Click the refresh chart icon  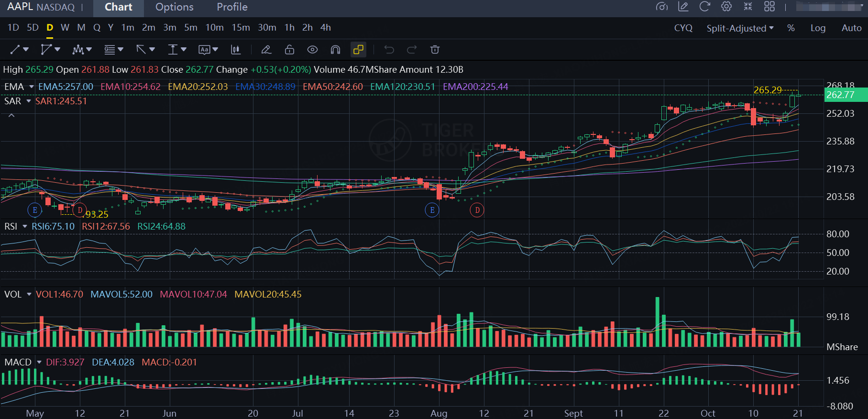coord(704,7)
